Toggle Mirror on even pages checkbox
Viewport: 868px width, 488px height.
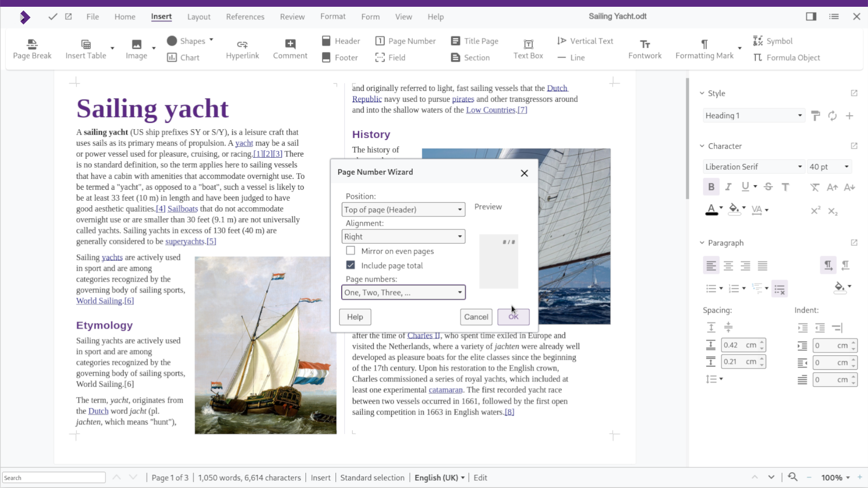pos(350,250)
